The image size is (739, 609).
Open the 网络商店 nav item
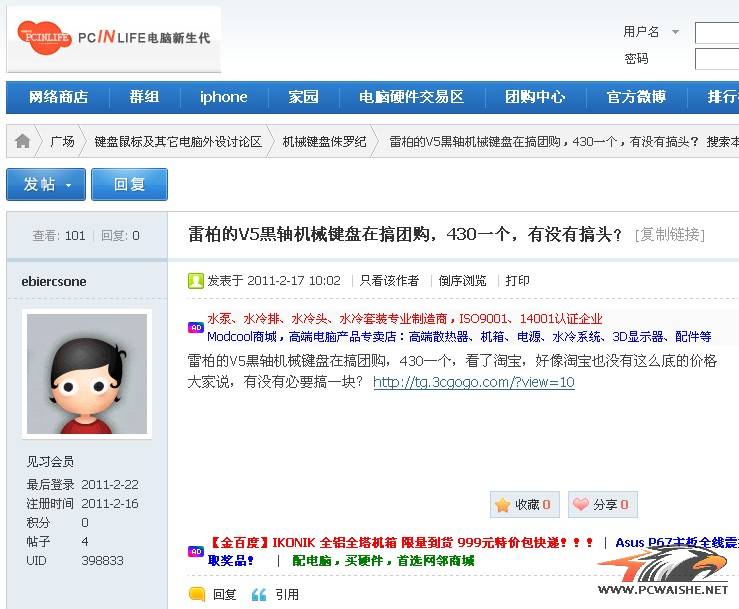pos(58,97)
